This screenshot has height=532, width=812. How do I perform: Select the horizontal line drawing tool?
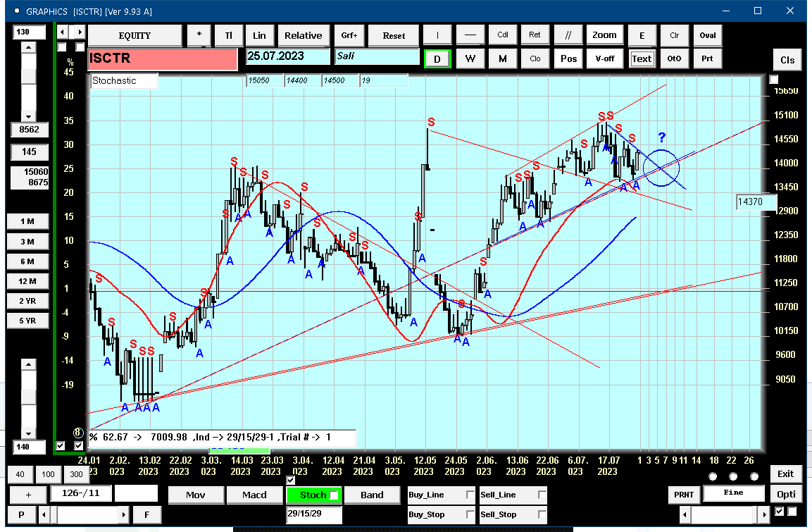pos(470,35)
